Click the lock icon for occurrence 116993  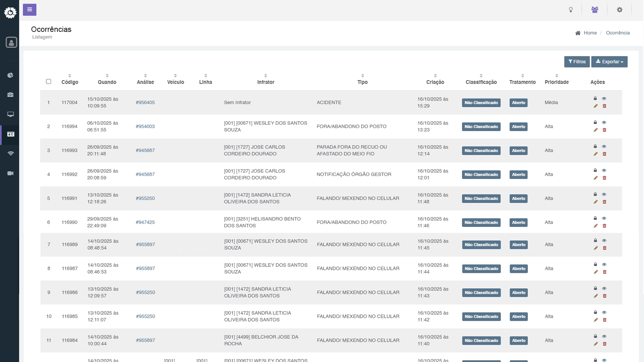595,146
